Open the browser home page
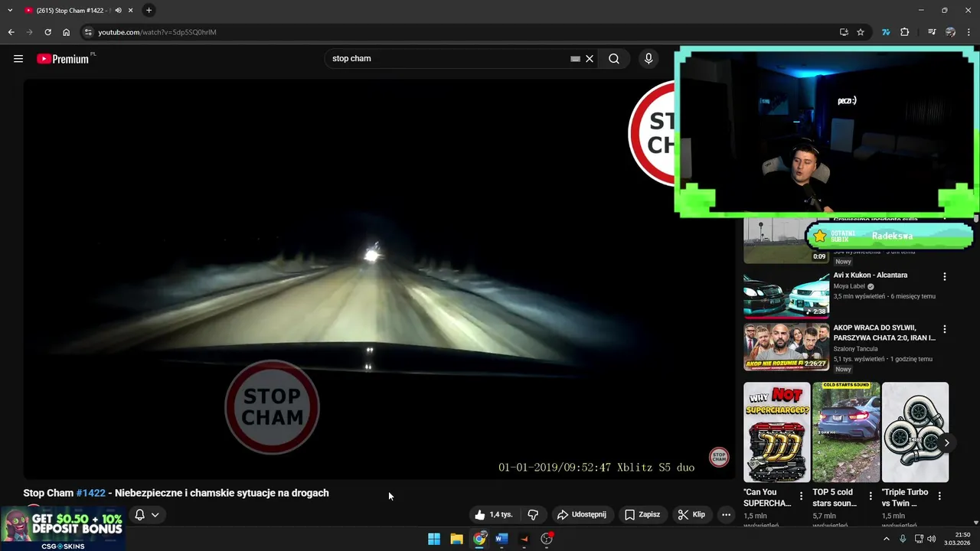 click(67, 32)
